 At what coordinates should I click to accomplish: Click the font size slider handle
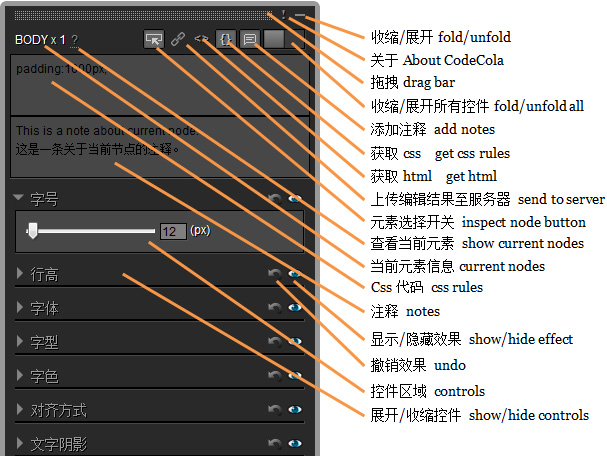33,231
